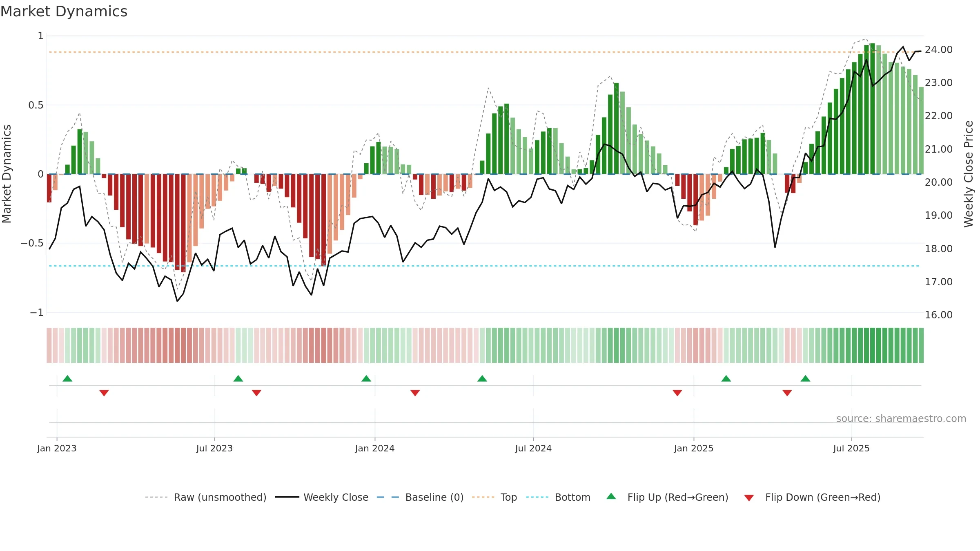Click green flip-up triangle between Jan and Jul 2024
The height and width of the screenshot is (551, 980).
tap(482, 378)
